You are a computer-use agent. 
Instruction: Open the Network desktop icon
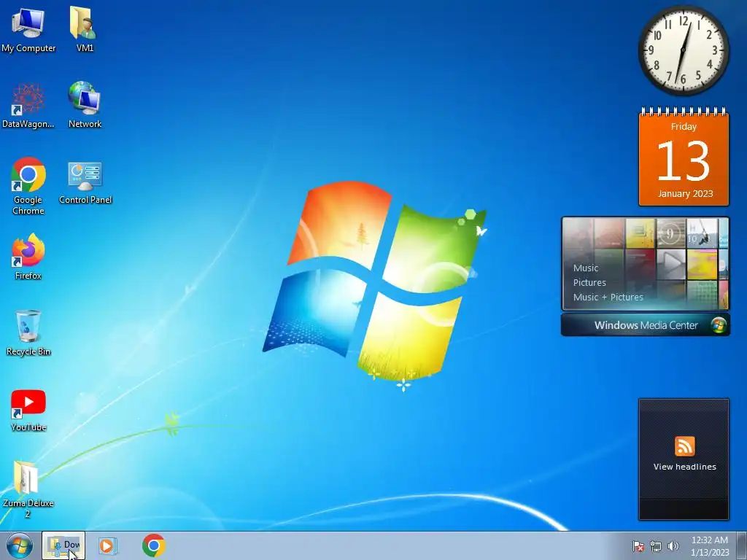click(x=85, y=106)
